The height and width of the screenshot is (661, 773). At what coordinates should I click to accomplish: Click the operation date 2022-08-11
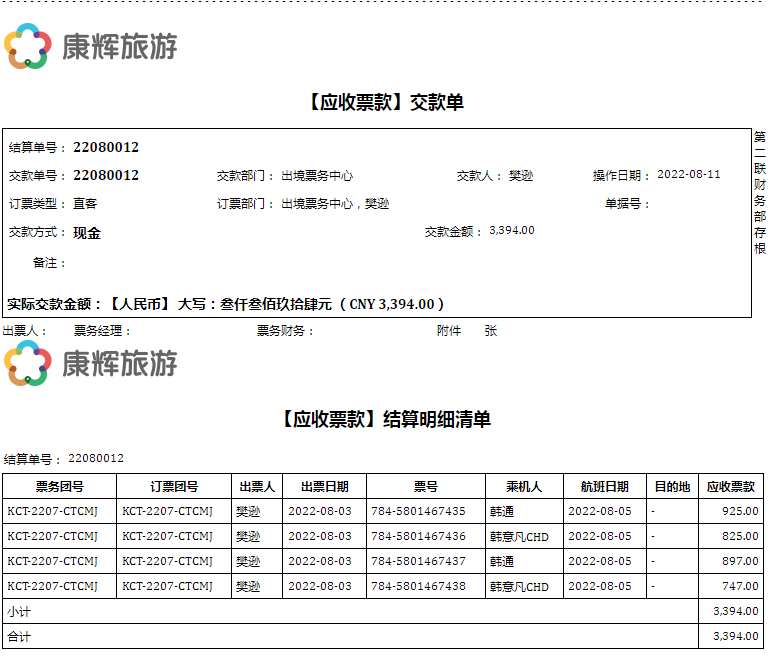click(688, 174)
